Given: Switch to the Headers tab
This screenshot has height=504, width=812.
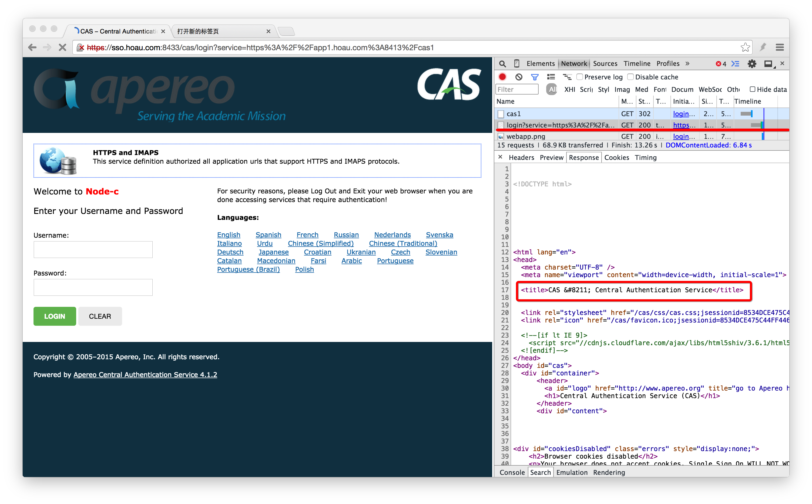Looking at the screenshot, I should 521,158.
